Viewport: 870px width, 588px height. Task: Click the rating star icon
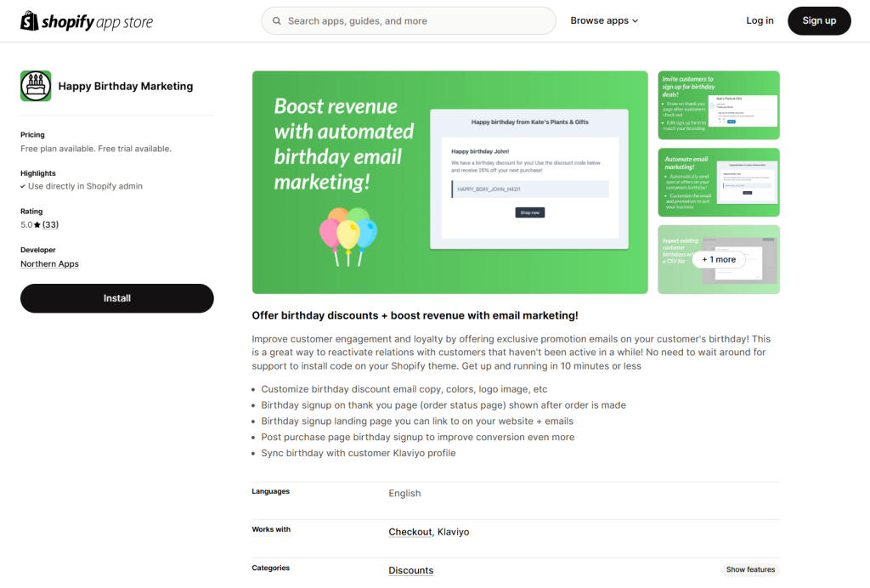pyautogui.click(x=37, y=224)
